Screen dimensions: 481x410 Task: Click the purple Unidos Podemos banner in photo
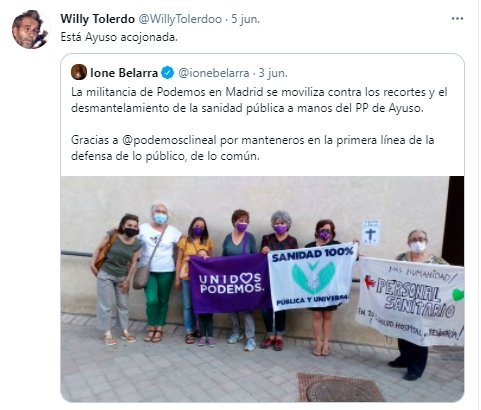[x=230, y=283]
